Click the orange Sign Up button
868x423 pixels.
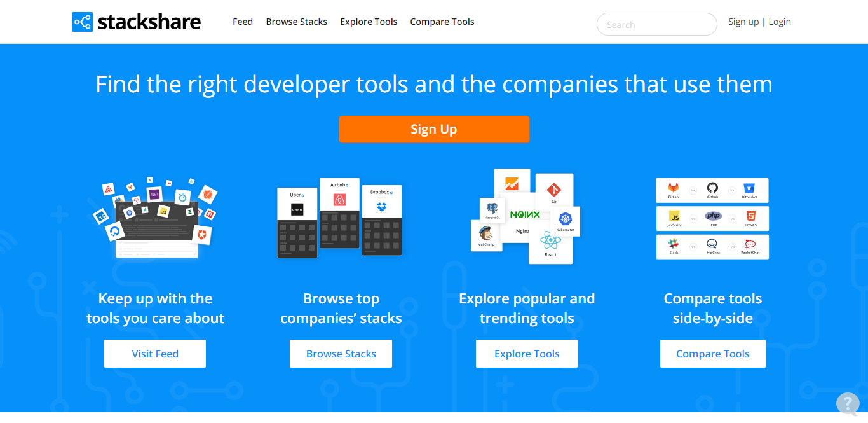pyautogui.click(x=434, y=129)
